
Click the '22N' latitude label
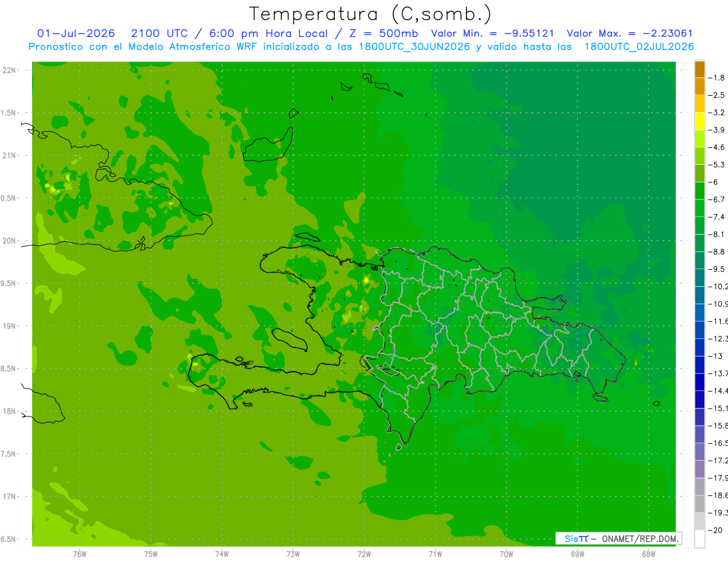tap(9, 70)
